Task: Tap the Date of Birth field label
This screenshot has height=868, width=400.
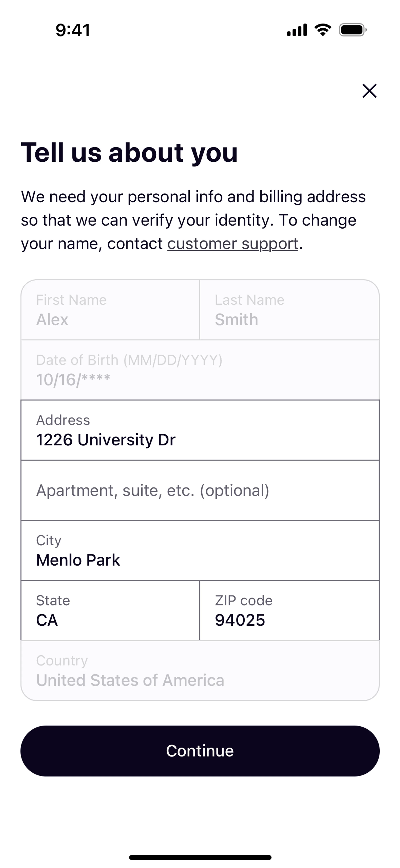Action: [x=129, y=360]
